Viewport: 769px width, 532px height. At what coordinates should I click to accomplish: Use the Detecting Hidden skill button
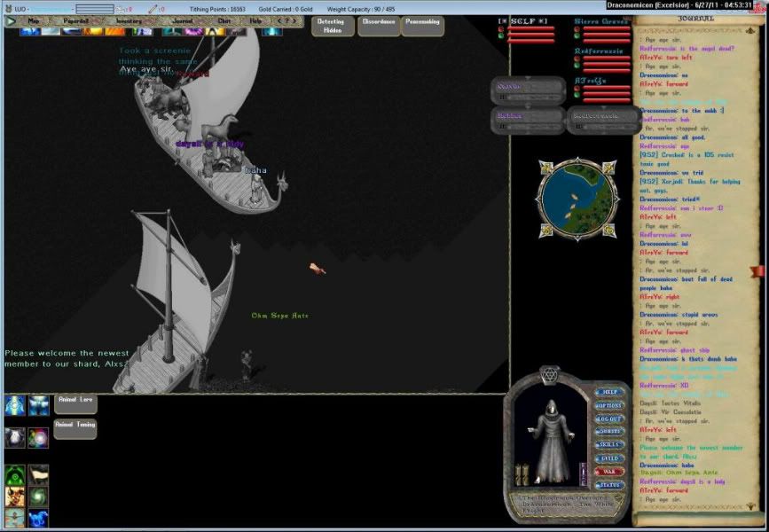tap(333, 26)
